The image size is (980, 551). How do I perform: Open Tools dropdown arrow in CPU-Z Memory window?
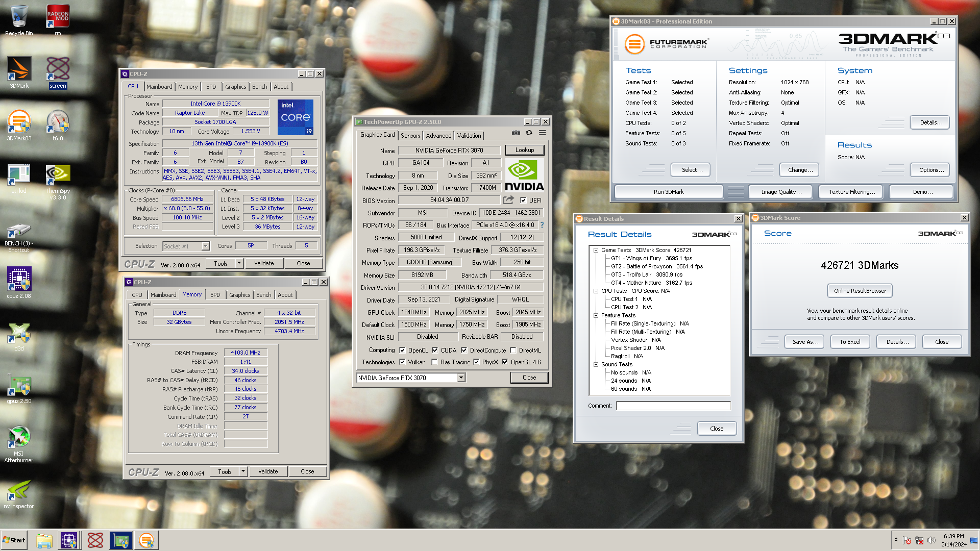coord(243,471)
